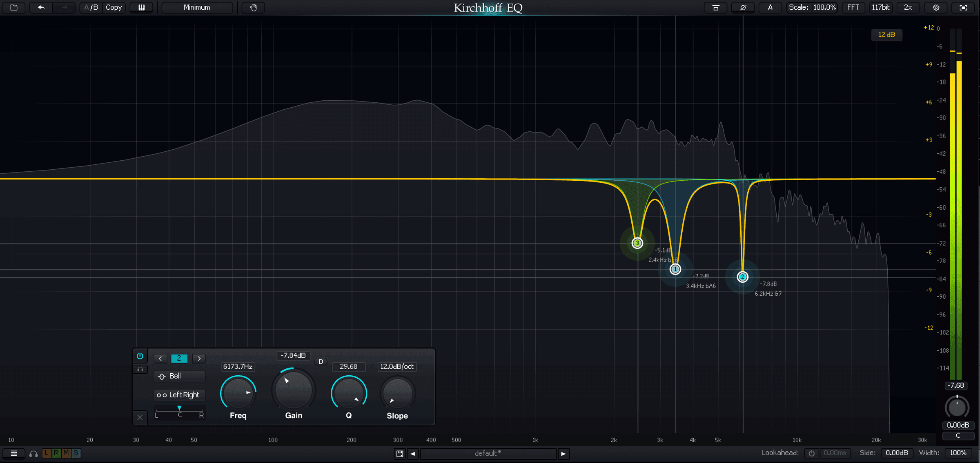Open the 2x oversampling menu

(908, 7)
